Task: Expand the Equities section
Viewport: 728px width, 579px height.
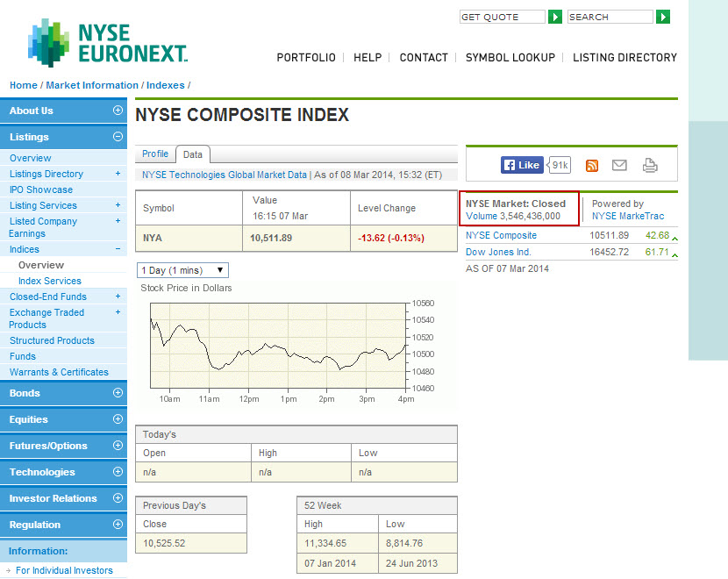Action: (118, 419)
